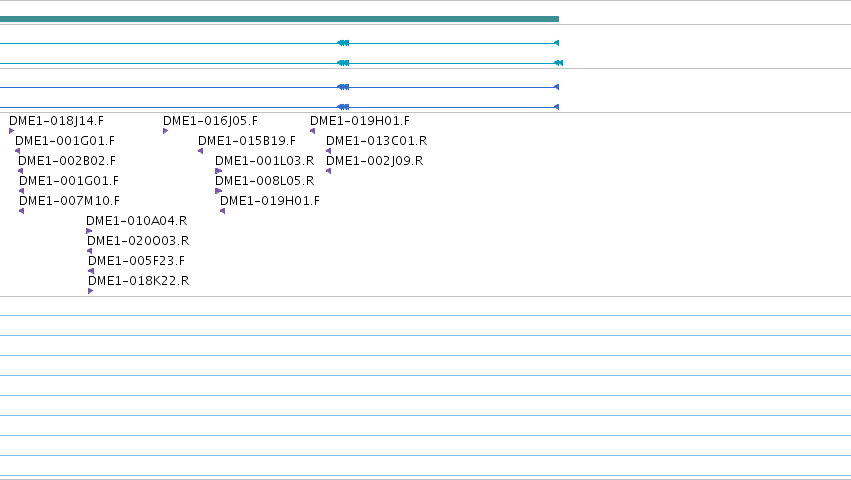This screenshot has height=480, width=851.
Task: Select the DME1-005F23.F feature label
Action: (x=136, y=261)
